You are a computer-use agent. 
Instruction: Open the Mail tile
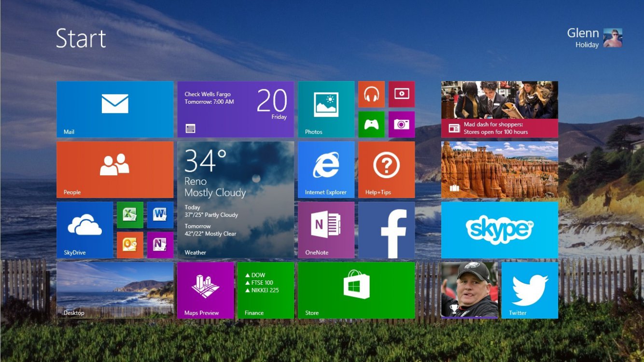(115, 109)
